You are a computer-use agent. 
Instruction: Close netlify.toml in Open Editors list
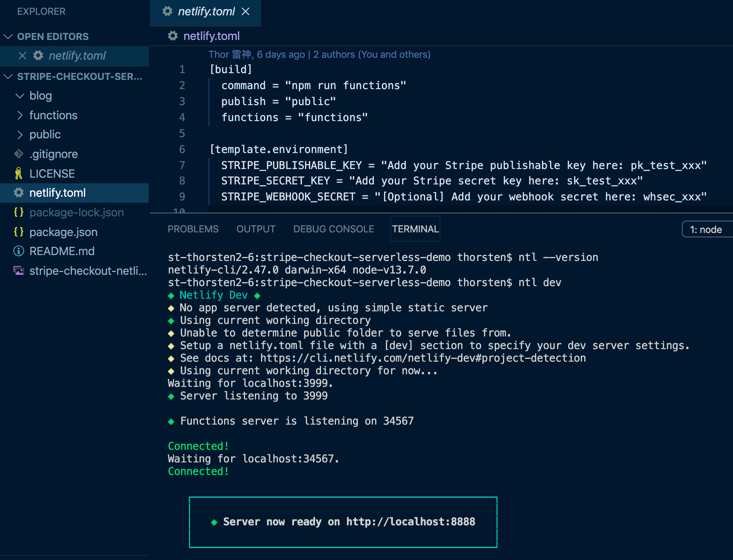pos(22,56)
